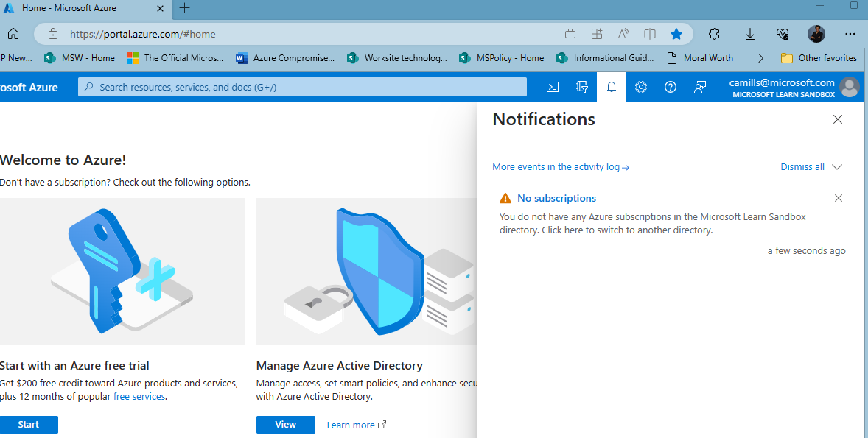Click the key illustration for free trial
The width and height of the screenshot is (868, 438).
pyautogui.click(x=122, y=272)
